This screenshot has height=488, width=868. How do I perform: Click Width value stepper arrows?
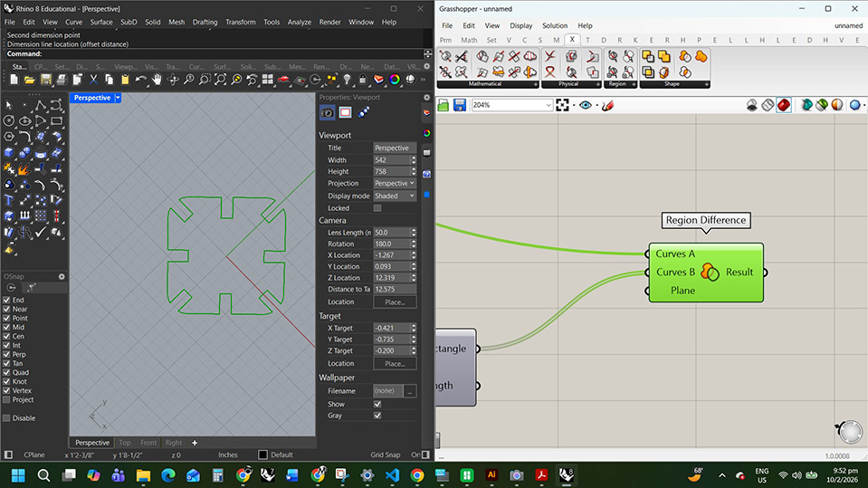coord(414,160)
